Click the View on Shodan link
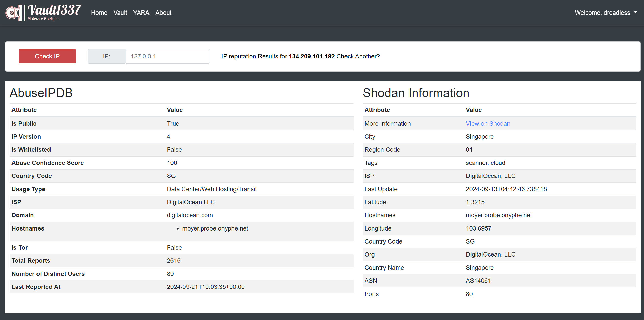The height and width of the screenshot is (320, 644). click(x=488, y=124)
